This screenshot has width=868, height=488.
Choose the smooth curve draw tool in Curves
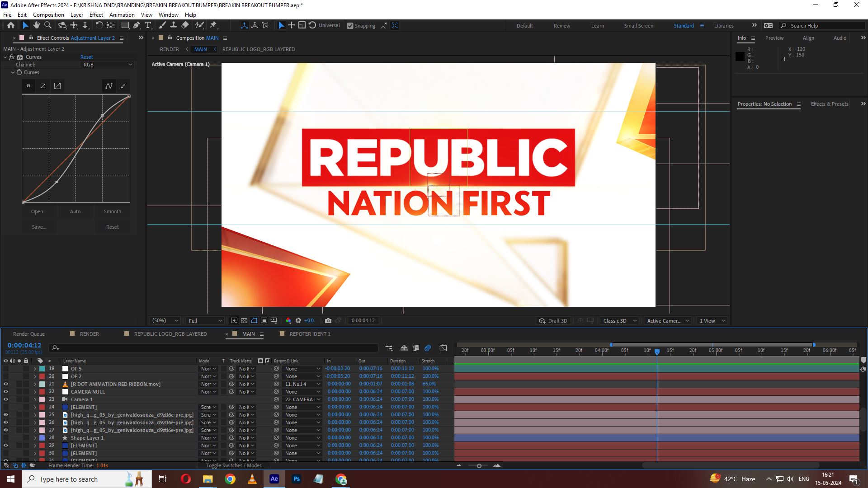coord(109,86)
